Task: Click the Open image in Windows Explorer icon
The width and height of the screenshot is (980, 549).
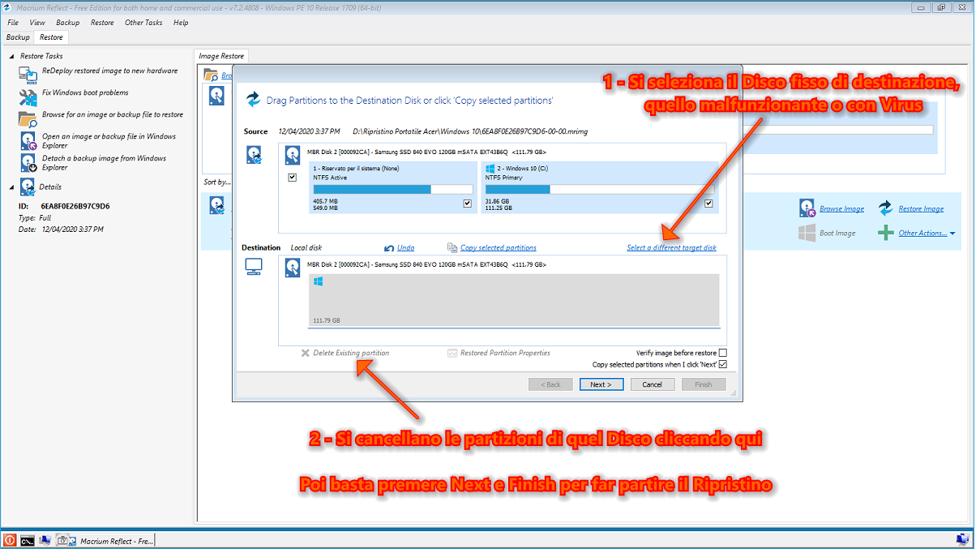Action: pyautogui.click(x=28, y=140)
